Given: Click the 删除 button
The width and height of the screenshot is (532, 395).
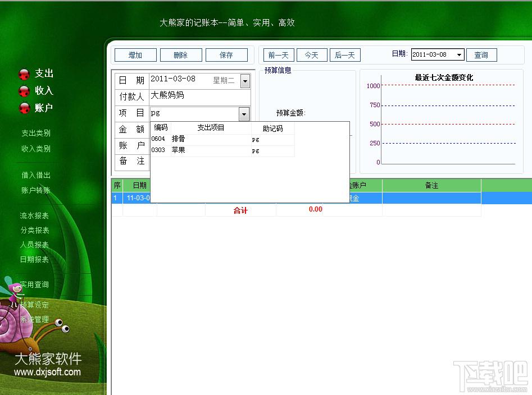Looking at the screenshot, I should coord(181,55).
